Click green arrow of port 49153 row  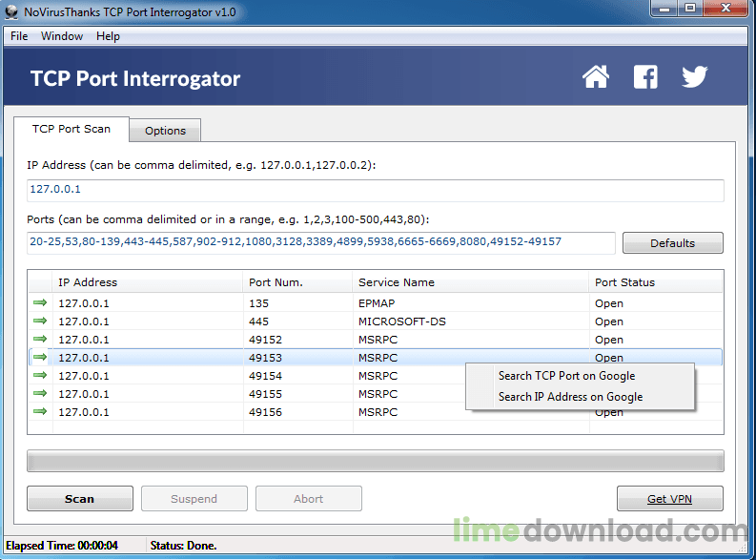[x=40, y=357]
